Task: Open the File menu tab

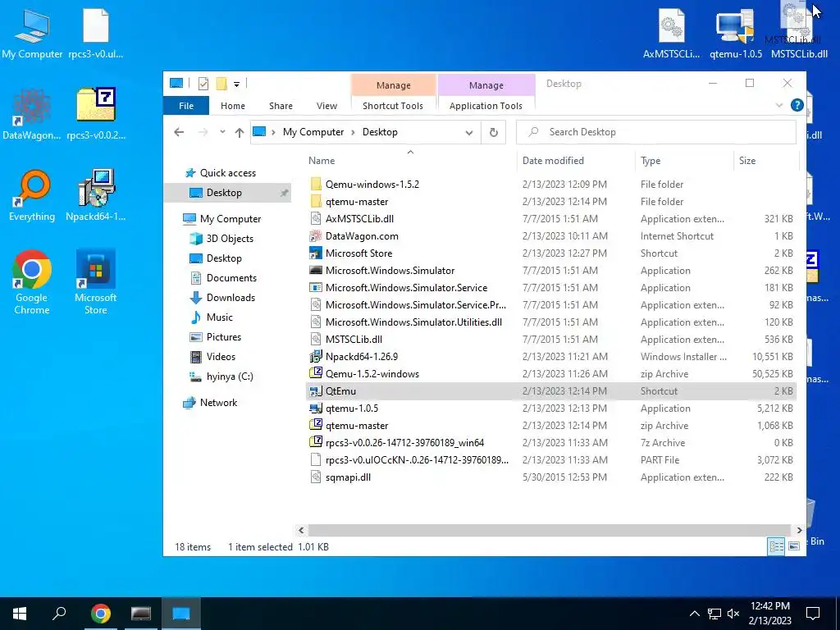Action: pyautogui.click(x=186, y=106)
